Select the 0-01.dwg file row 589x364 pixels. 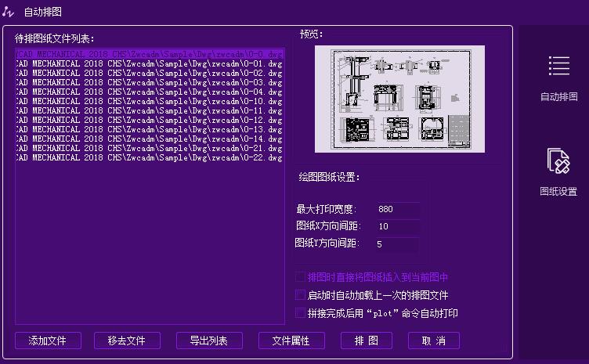[x=150, y=63]
